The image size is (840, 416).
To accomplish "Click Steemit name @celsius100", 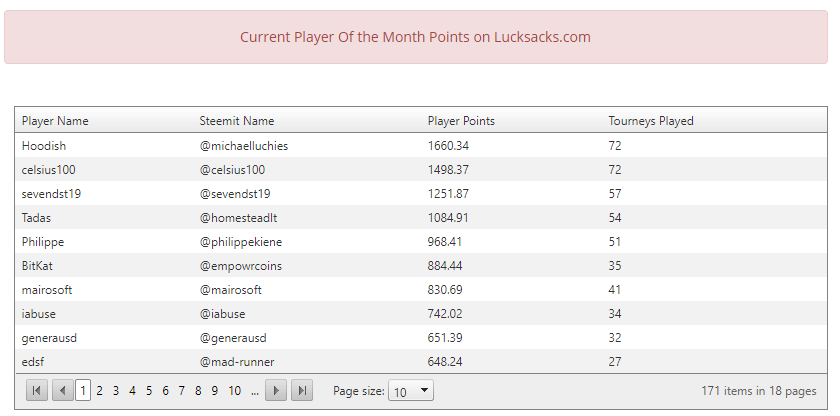I will coord(232,170).
